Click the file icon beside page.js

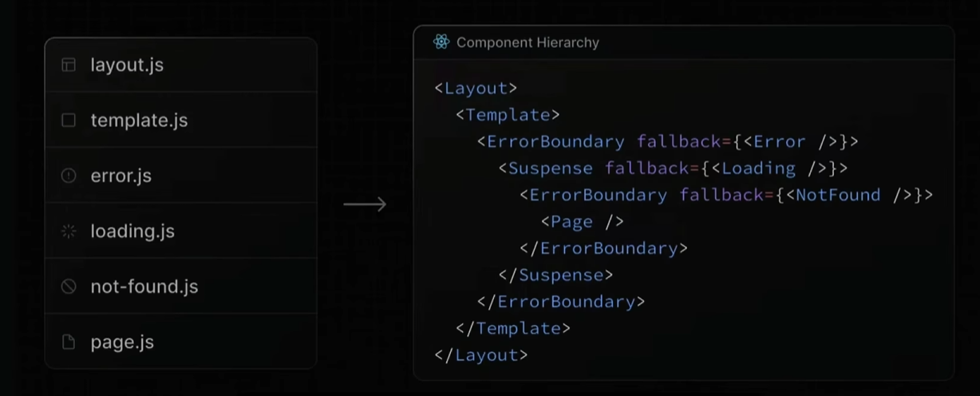tap(69, 343)
